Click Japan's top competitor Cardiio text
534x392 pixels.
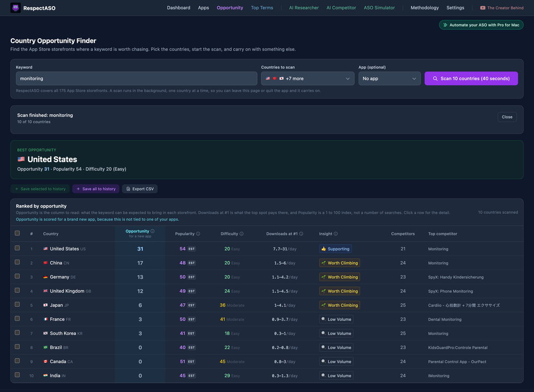click(x=464, y=305)
